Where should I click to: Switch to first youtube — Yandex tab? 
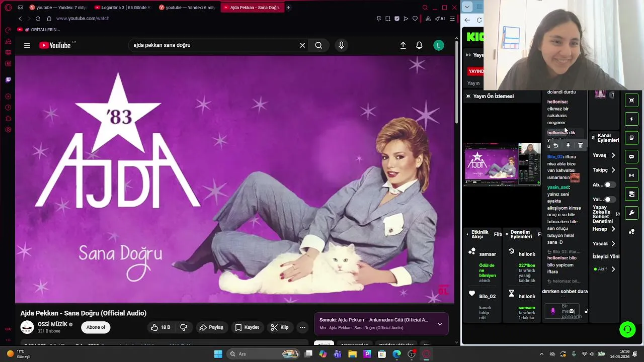pos(58,8)
